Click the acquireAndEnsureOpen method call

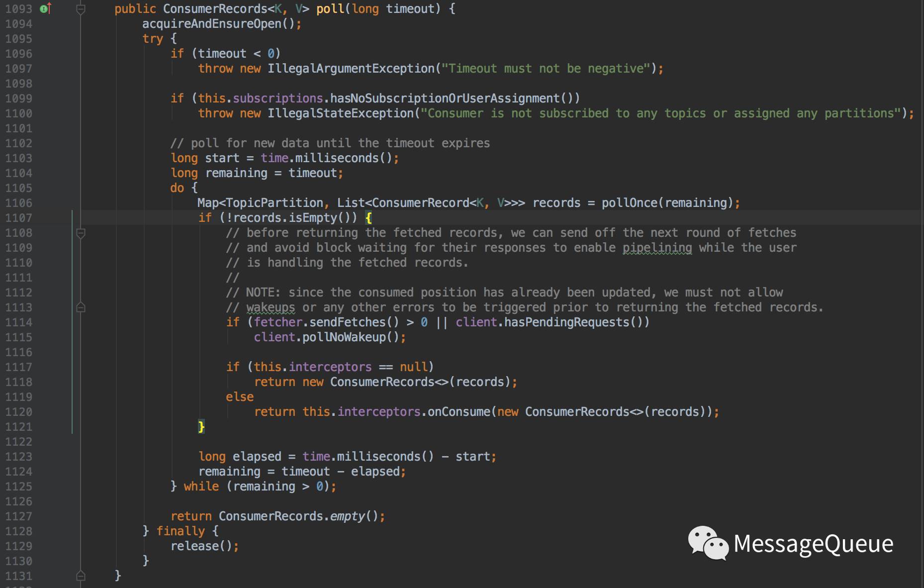[x=212, y=24]
